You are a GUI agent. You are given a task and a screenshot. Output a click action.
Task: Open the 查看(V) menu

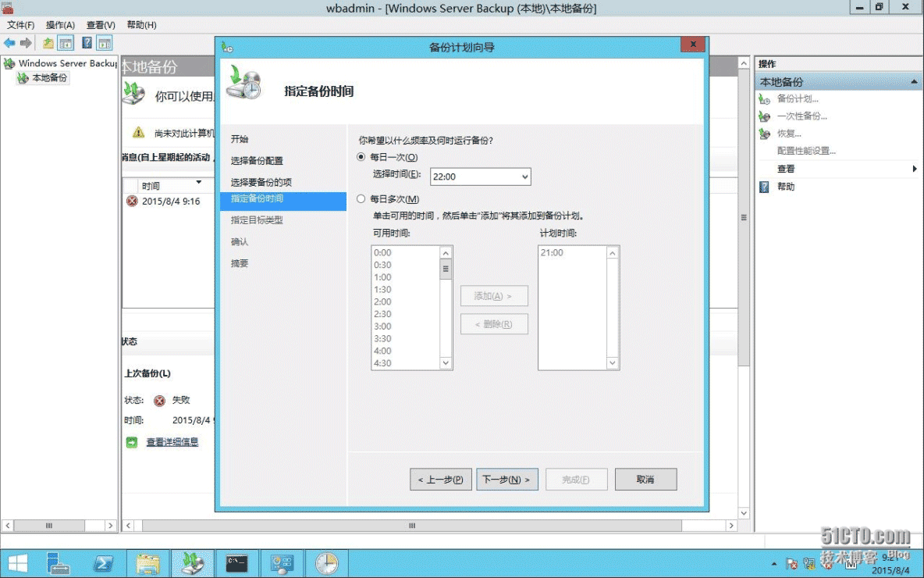[x=100, y=25]
